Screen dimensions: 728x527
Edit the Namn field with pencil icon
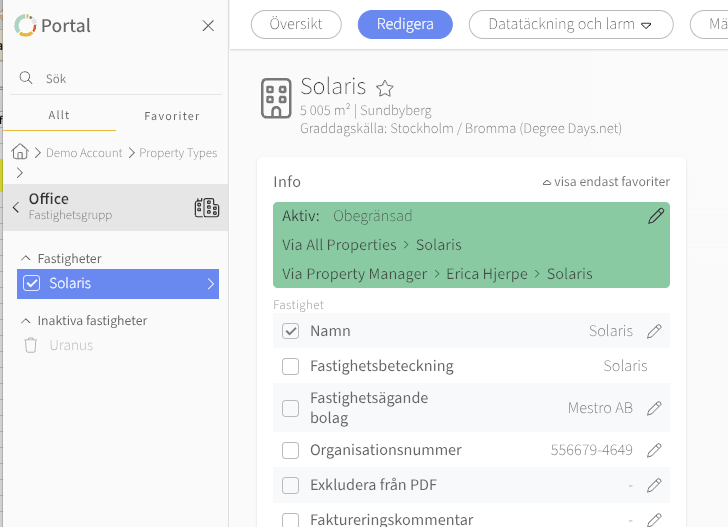click(x=654, y=331)
